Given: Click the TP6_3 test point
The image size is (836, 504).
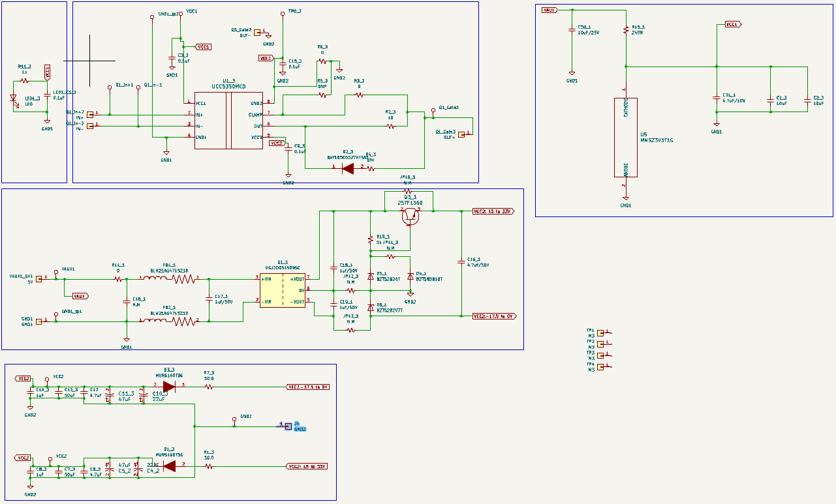Looking at the screenshot, I should pyautogui.click(x=283, y=14).
